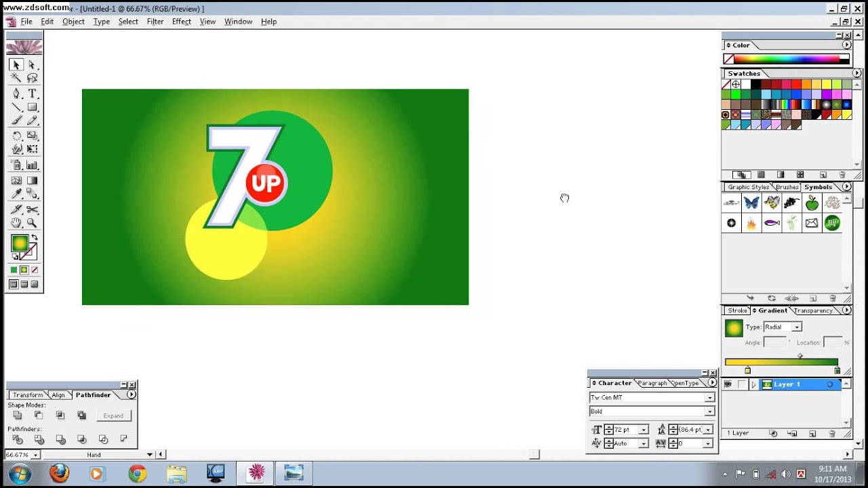Select the Slice tool
This screenshot has width=868, height=488.
click(16, 209)
